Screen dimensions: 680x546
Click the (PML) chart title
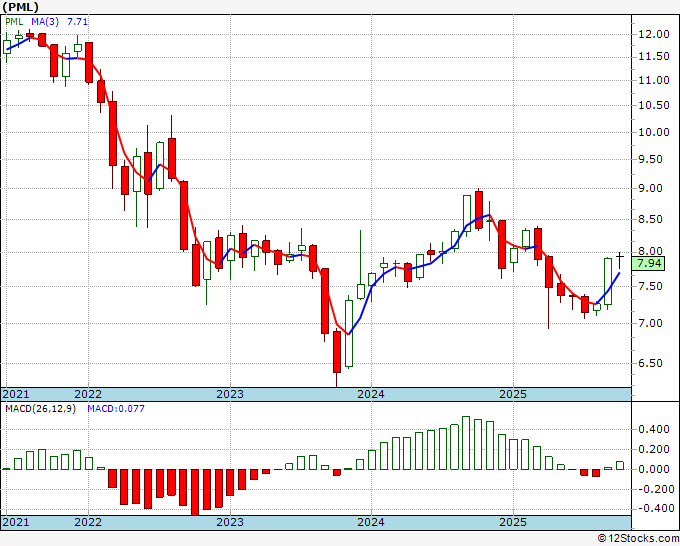coord(21,7)
